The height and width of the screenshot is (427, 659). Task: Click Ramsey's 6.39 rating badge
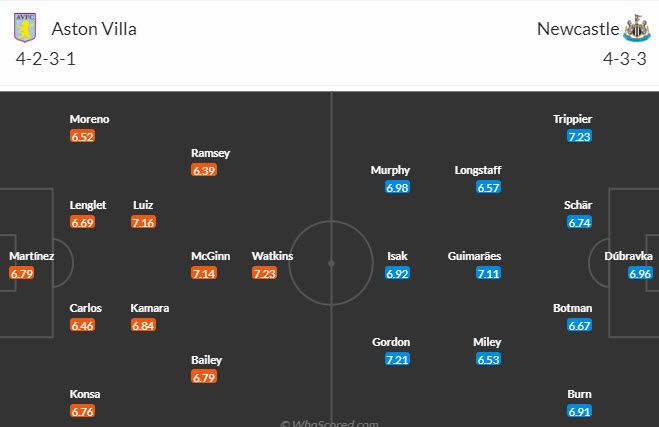(203, 170)
